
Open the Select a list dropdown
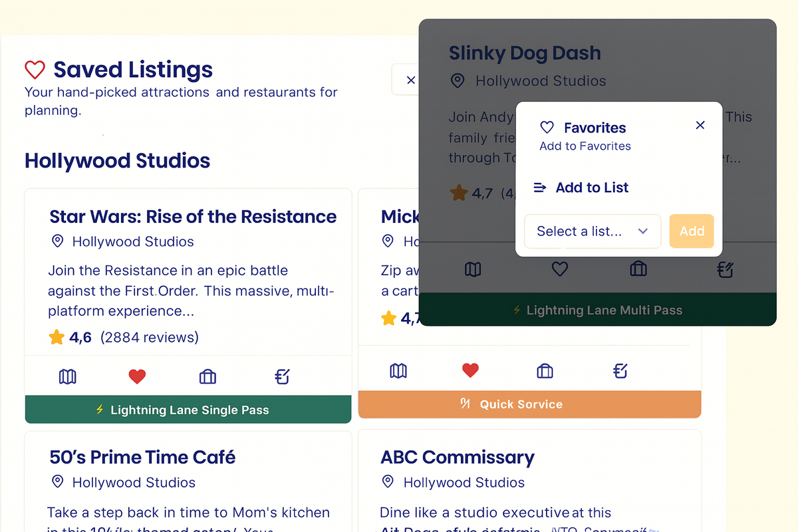click(593, 231)
